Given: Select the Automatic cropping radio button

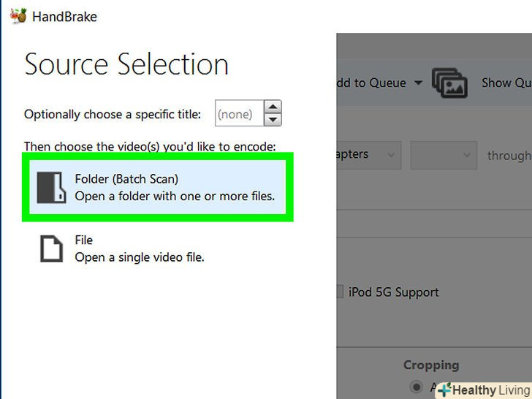Looking at the screenshot, I should click(417, 387).
